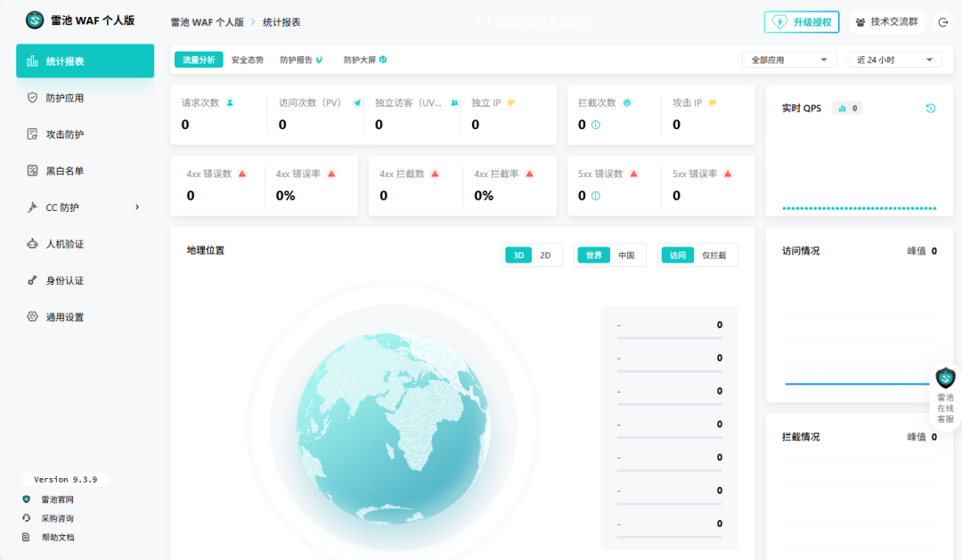This screenshot has width=962, height=560.
Task: Switch map to 2D view
Action: pos(545,256)
